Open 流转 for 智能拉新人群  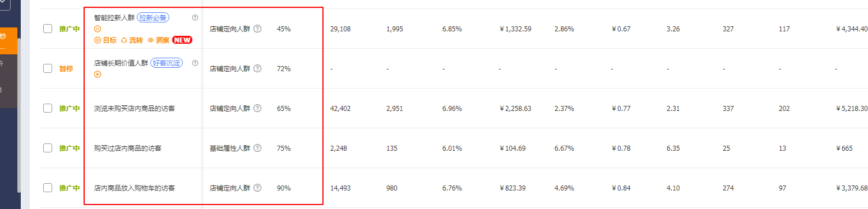[132, 40]
